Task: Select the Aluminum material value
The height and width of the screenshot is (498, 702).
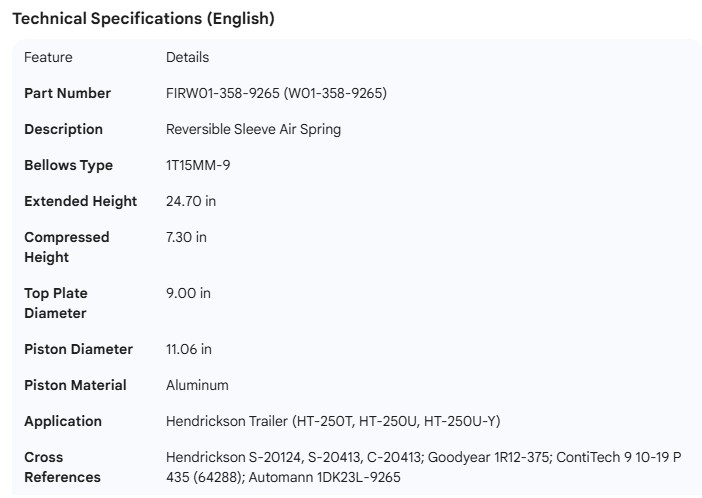Action: tap(197, 385)
